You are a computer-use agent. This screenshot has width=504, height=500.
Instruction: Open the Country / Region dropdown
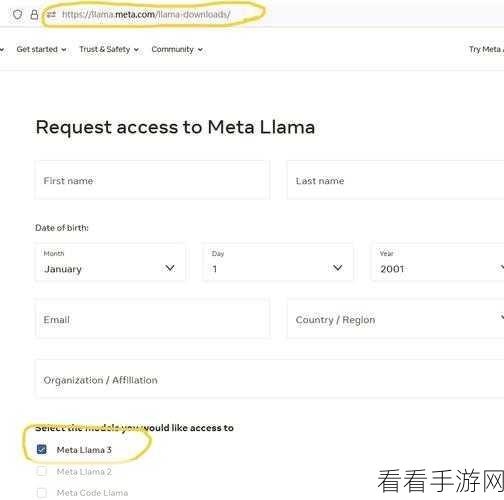[x=395, y=319]
